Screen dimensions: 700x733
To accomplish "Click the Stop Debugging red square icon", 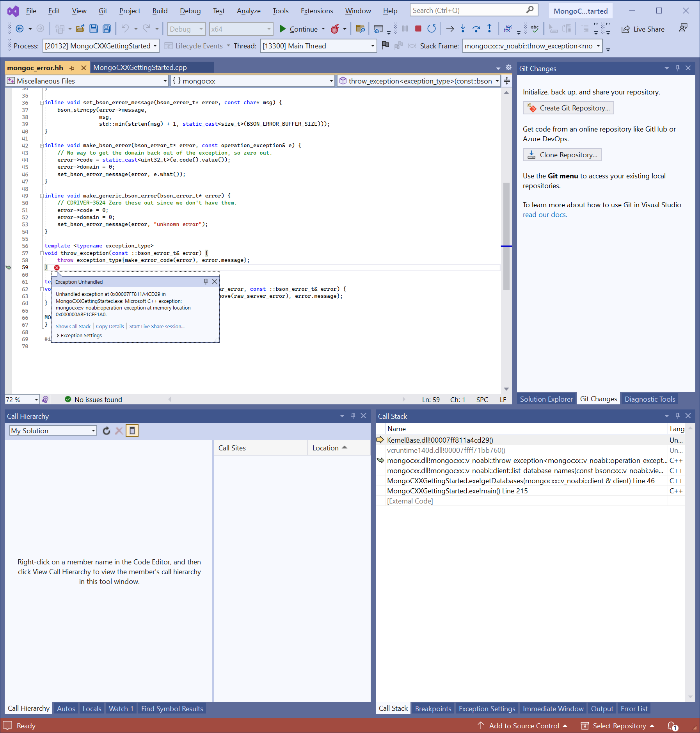I will (418, 28).
